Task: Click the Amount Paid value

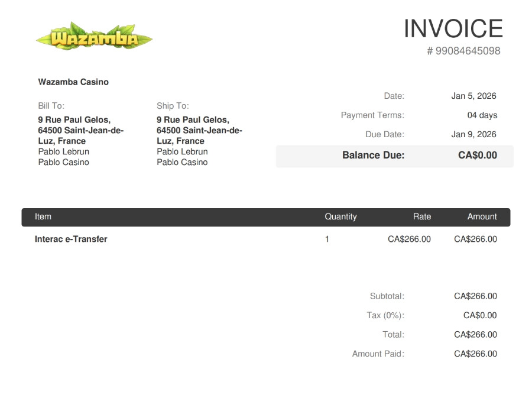Action: click(475, 354)
